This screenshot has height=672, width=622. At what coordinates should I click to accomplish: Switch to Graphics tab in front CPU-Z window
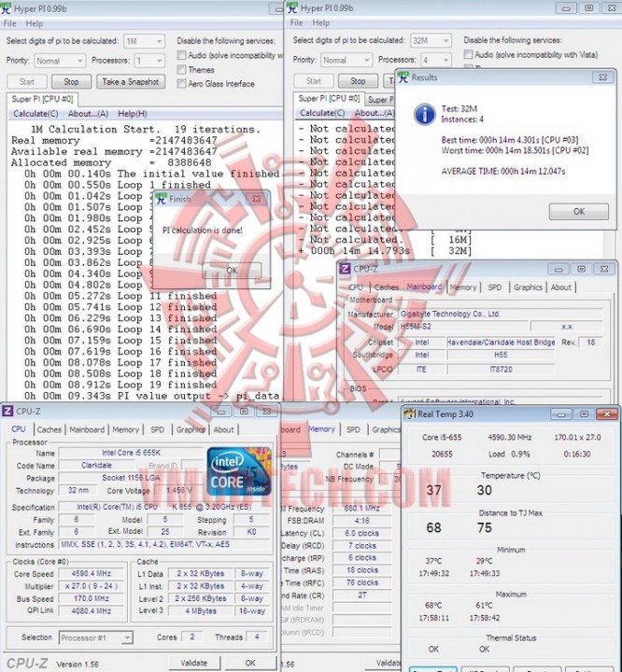tap(191, 429)
